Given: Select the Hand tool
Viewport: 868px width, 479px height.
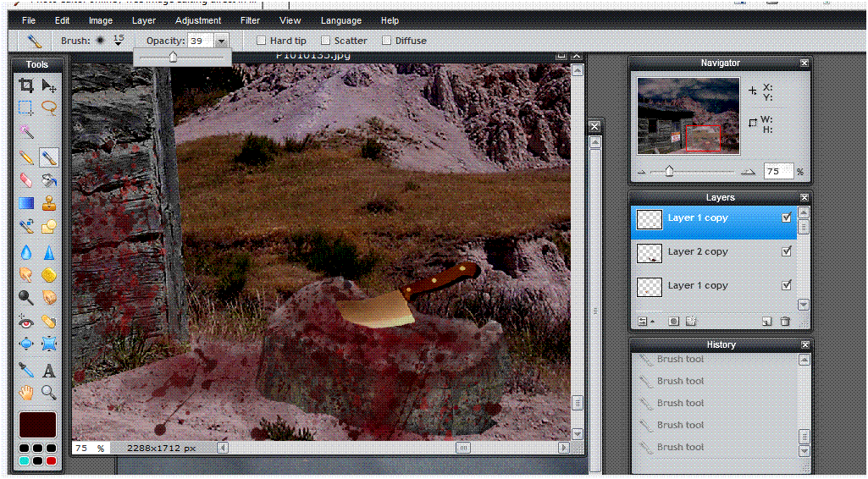Looking at the screenshot, I should tap(26, 393).
